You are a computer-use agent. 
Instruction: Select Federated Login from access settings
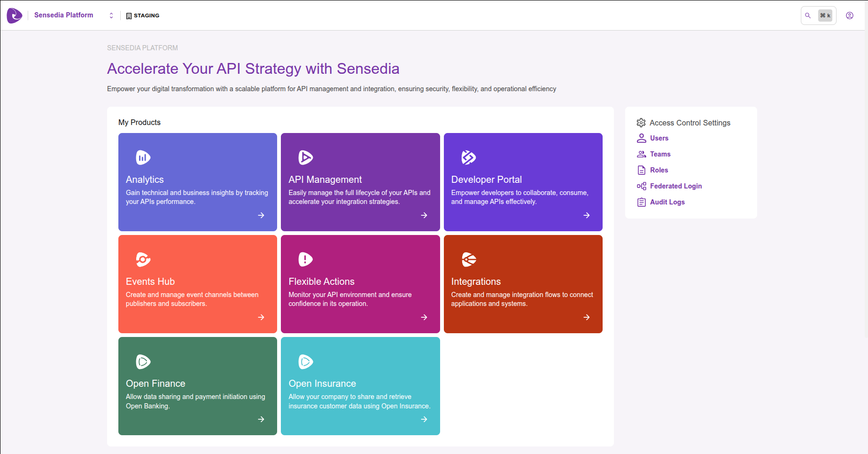675,186
